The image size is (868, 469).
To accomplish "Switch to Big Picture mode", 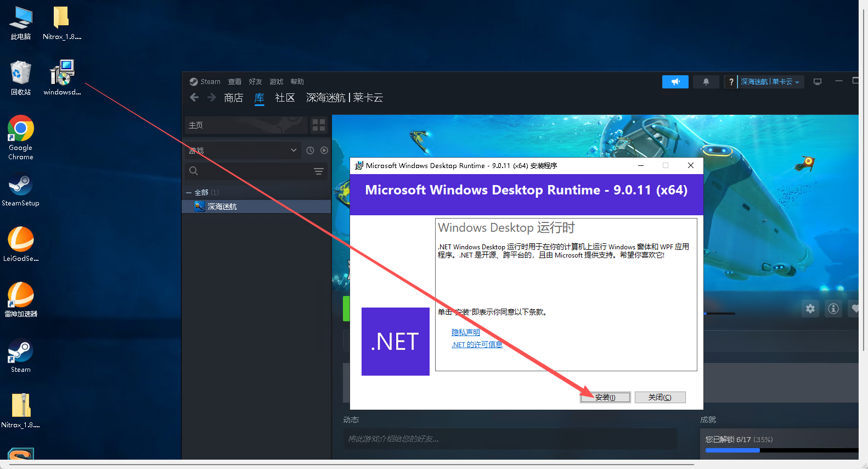I will [817, 82].
